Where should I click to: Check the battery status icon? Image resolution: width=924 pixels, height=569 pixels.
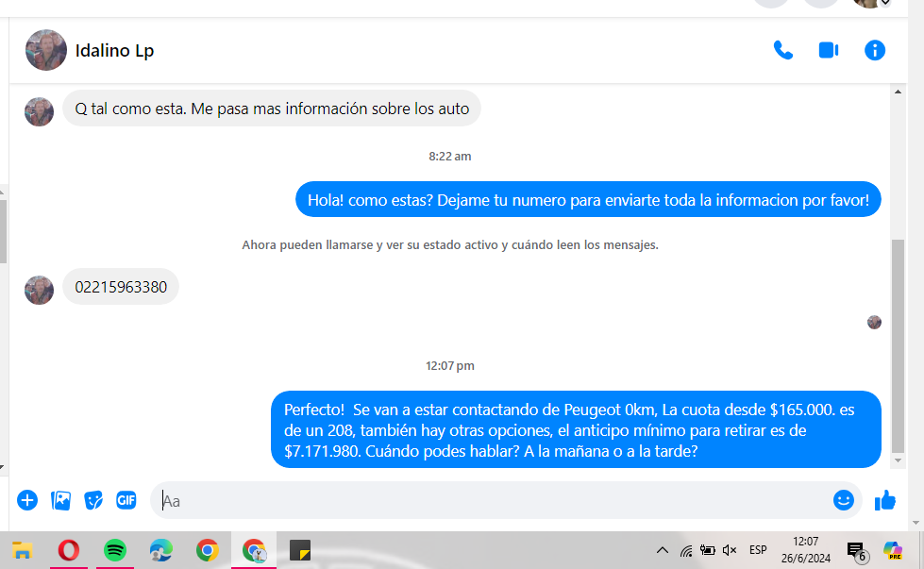click(x=708, y=550)
